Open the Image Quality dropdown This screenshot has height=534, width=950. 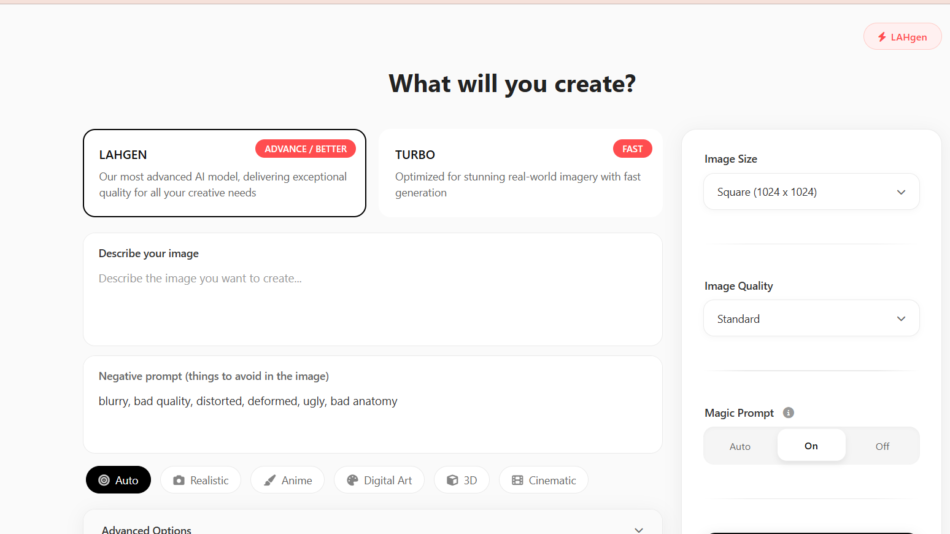coord(811,319)
